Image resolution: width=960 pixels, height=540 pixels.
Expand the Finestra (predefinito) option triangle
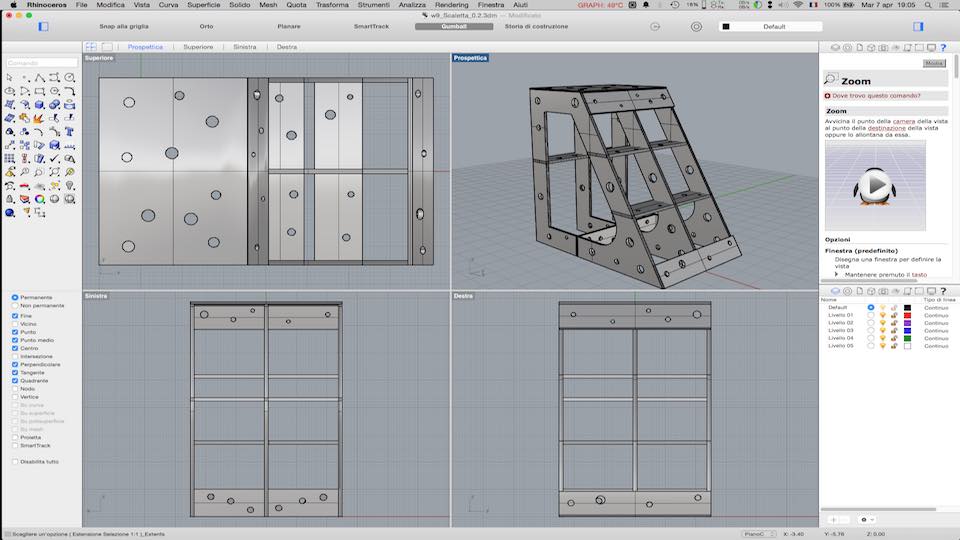click(837, 274)
